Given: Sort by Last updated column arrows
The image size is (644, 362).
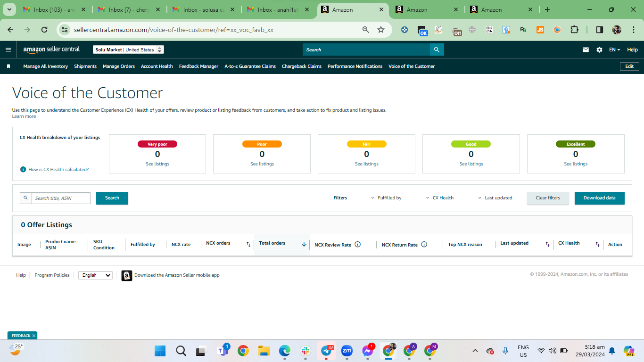Looking at the screenshot, I should click(x=547, y=245).
